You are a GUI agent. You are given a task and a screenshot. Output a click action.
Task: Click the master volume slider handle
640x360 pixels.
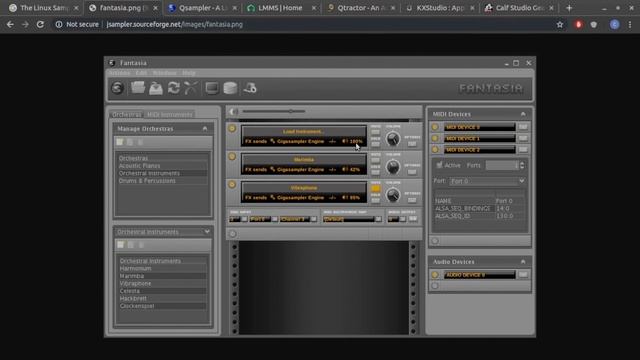[x=291, y=111]
